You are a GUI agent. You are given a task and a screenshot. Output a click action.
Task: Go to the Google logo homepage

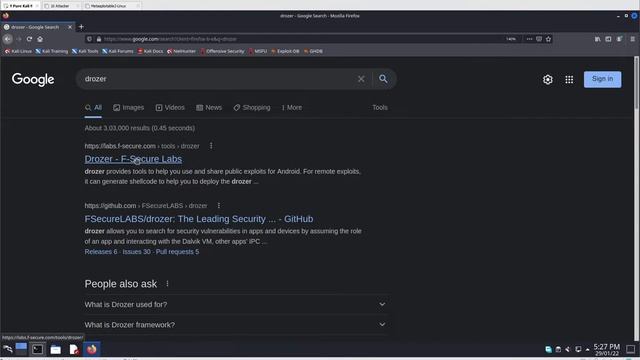33,79
